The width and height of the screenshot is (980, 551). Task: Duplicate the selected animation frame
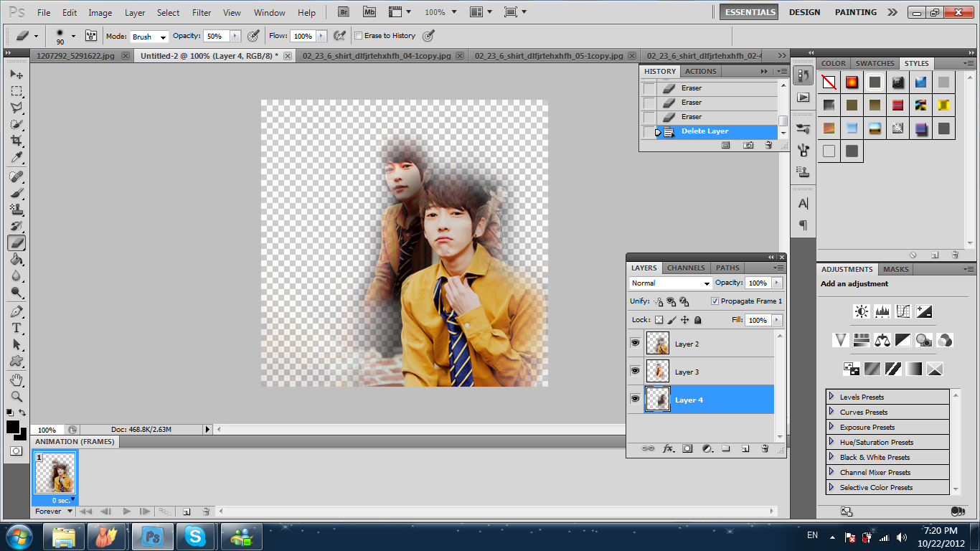click(187, 512)
